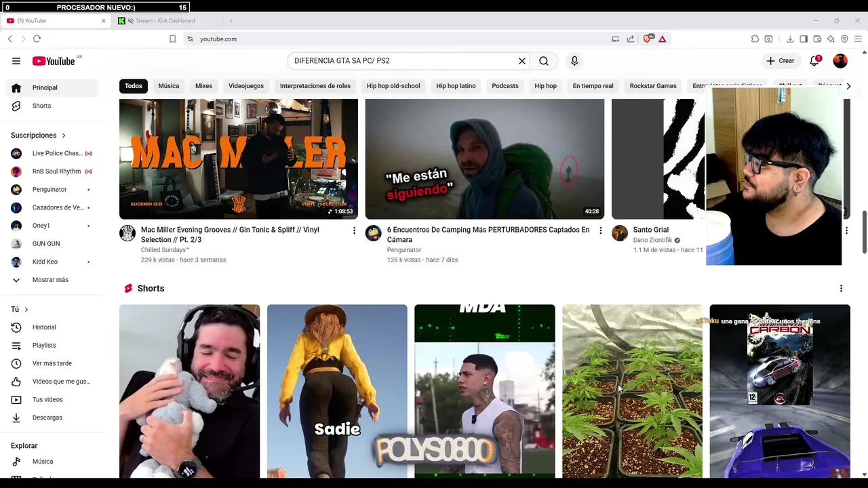This screenshot has width=868, height=488.
Task: Open the Oney1 subscription
Action: pyautogui.click(x=52, y=226)
